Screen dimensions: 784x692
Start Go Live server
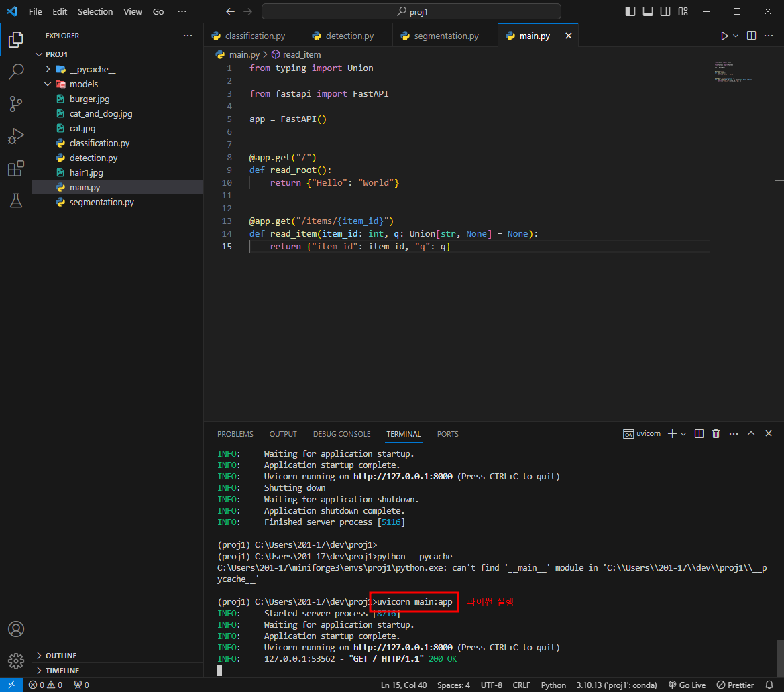pos(687,685)
